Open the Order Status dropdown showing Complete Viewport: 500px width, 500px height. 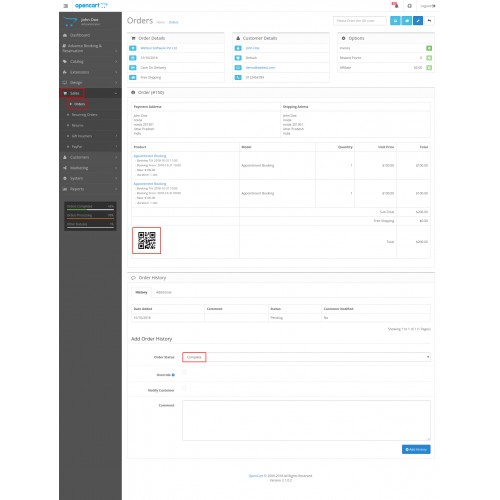[306, 357]
